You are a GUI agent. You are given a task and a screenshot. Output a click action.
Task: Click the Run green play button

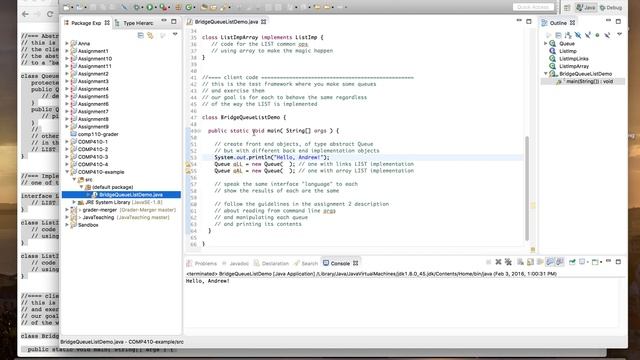coord(150,7)
